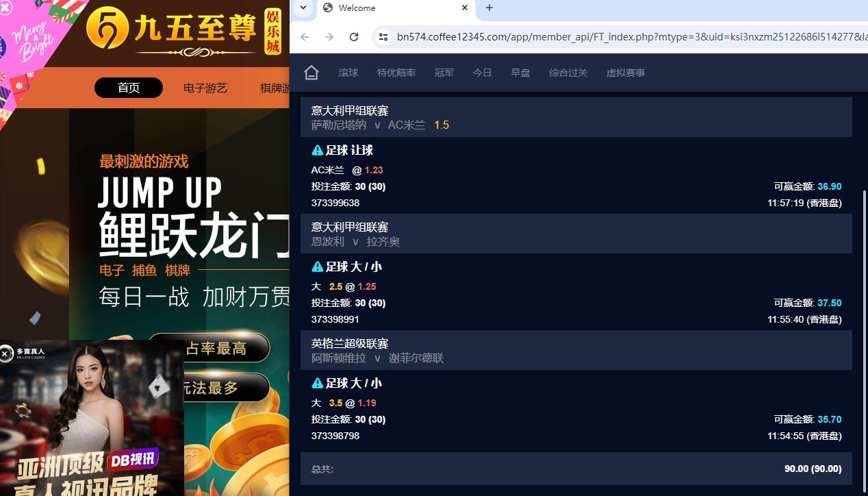Click odds value 1.23 for AC米兰

tap(374, 170)
